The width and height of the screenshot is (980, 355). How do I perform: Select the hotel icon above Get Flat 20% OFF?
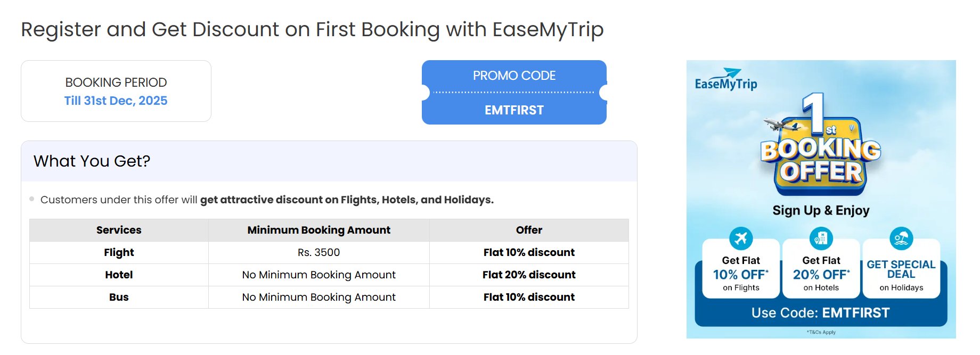coord(820,238)
